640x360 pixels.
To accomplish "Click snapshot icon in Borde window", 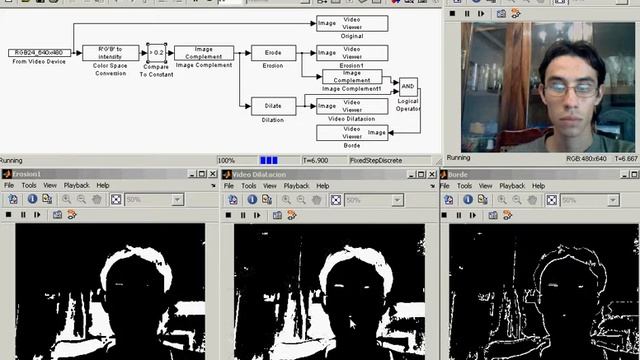I will click(x=493, y=215).
